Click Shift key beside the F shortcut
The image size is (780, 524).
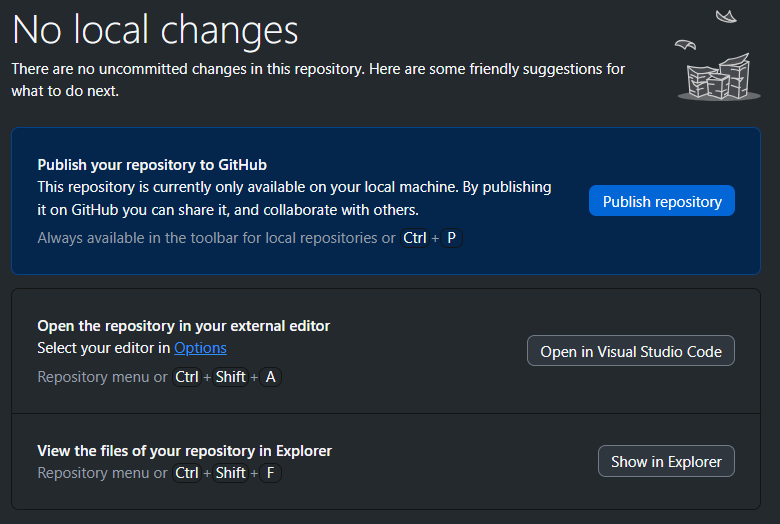point(230,473)
